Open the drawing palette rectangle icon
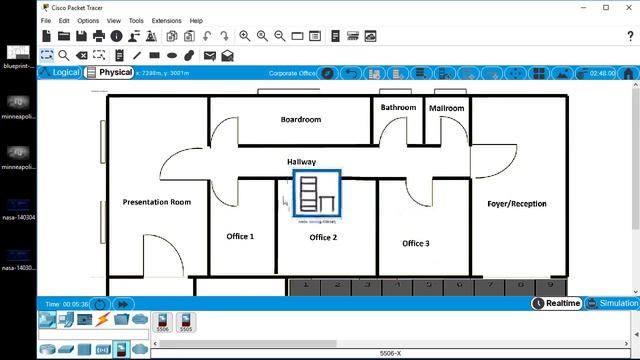Viewport: 640px width, 360px height. (x=298, y=36)
